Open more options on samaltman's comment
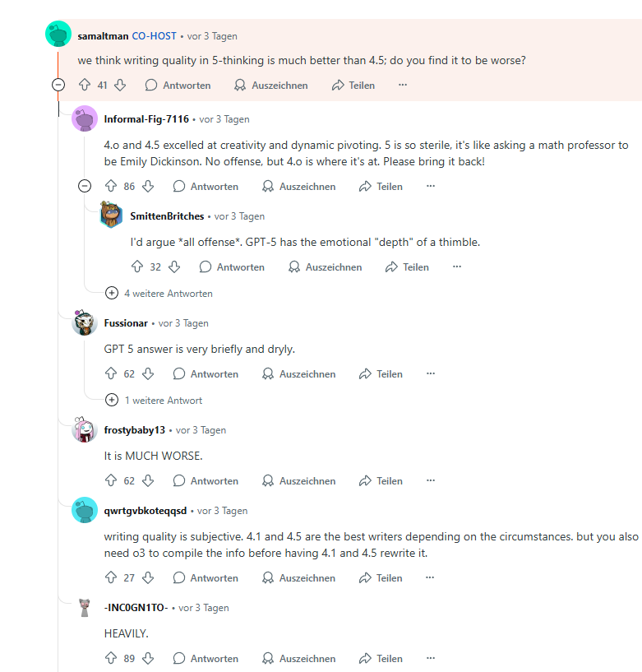Image resolution: width=642 pixels, height=672 pixels. tap(403, 85)
